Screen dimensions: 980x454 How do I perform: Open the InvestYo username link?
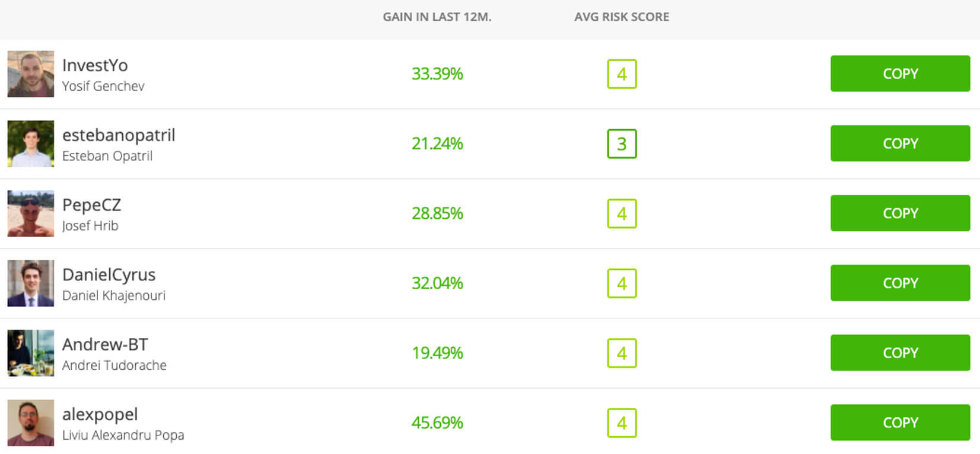[95, 65]
